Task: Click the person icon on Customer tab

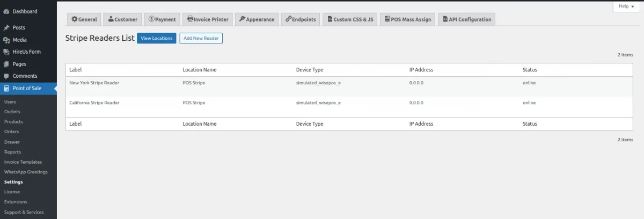Action: coord(111,19)
